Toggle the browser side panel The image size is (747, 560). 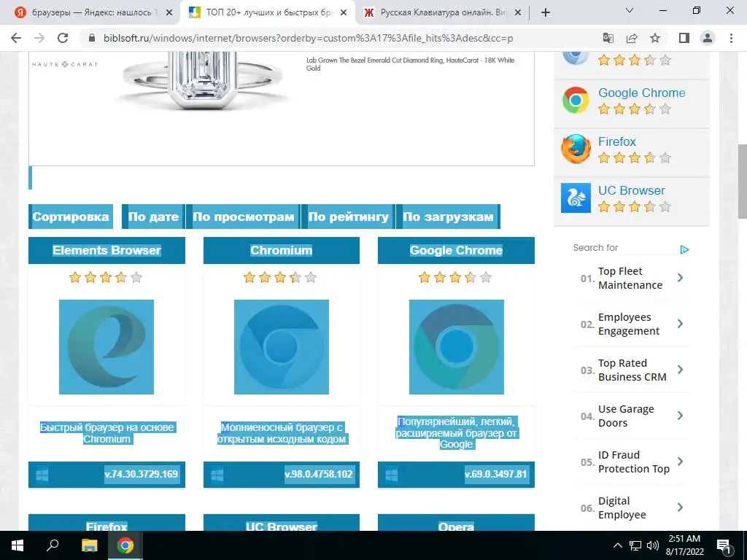[x=684, y=38]
